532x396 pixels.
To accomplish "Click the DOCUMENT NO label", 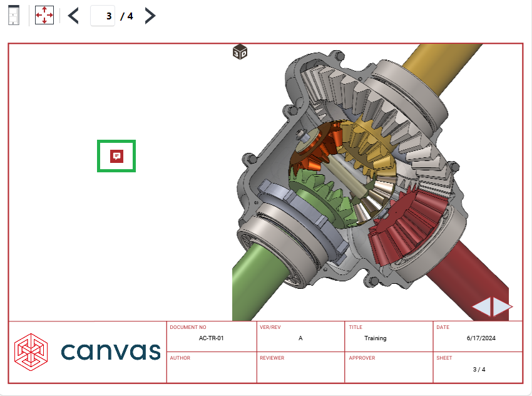I will coord(188,328).
